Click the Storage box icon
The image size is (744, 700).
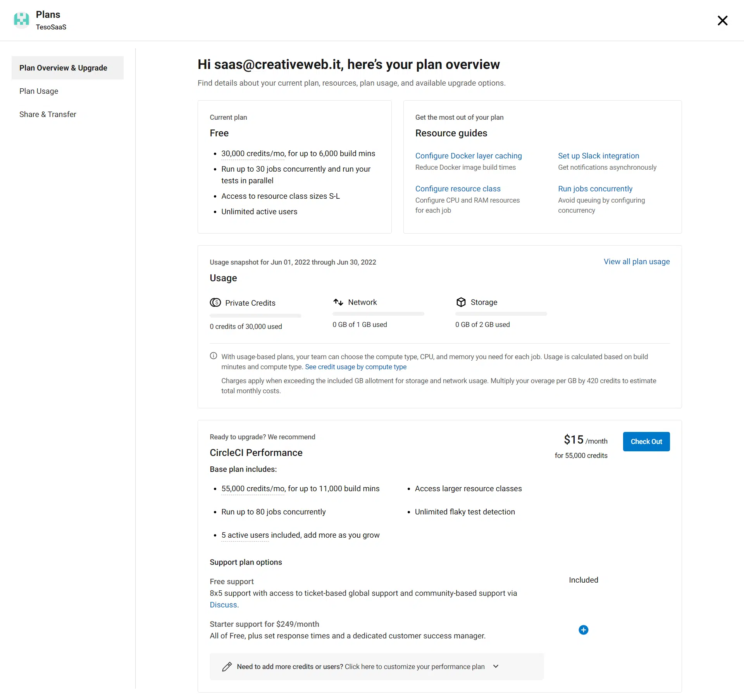click(461, 302)
